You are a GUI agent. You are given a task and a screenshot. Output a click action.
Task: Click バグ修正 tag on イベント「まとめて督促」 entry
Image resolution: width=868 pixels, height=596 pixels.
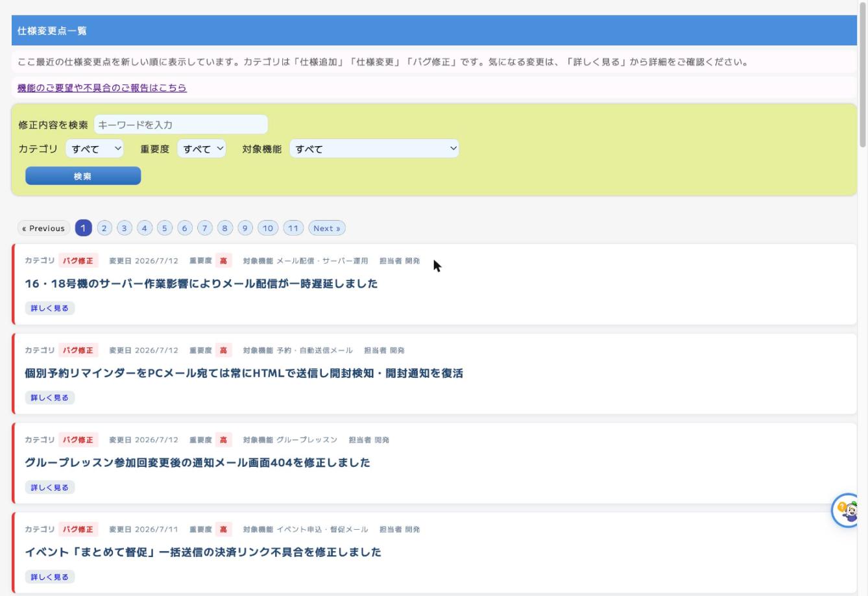pos(78,529)
